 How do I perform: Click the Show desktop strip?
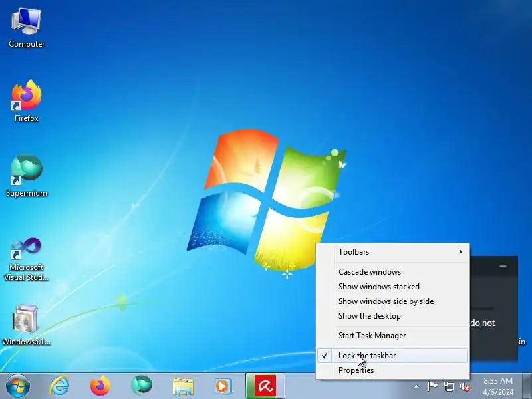[x=527, y=386]
